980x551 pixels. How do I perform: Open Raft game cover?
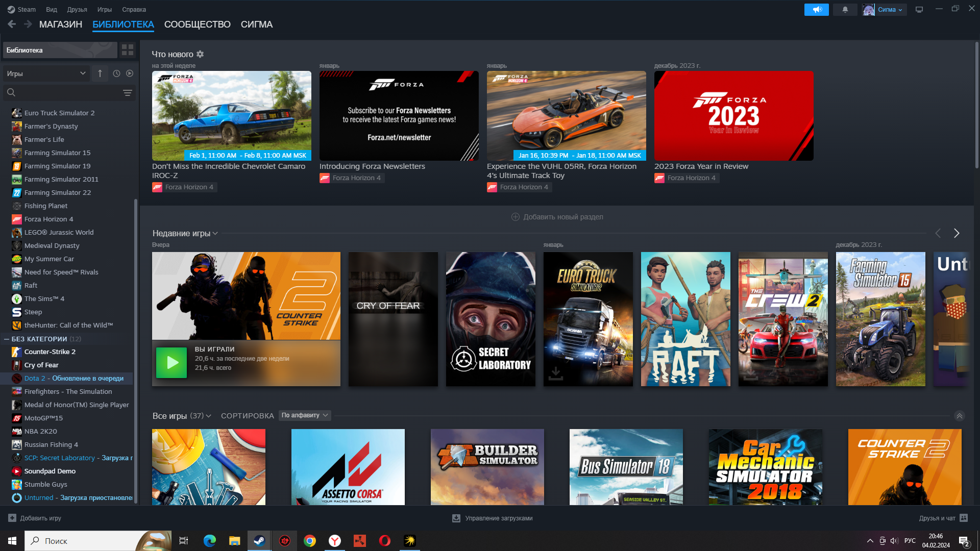pyautogui.click(x=685, y=319)
